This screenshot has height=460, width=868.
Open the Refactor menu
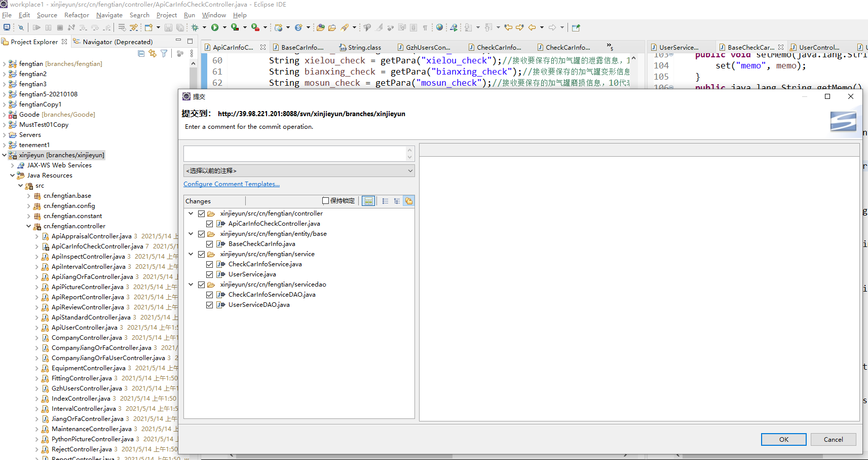pyautogui.click(x=77, y=15)
